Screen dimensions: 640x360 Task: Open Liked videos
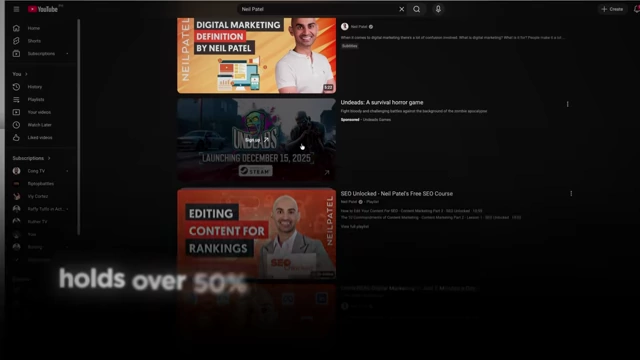41,138
